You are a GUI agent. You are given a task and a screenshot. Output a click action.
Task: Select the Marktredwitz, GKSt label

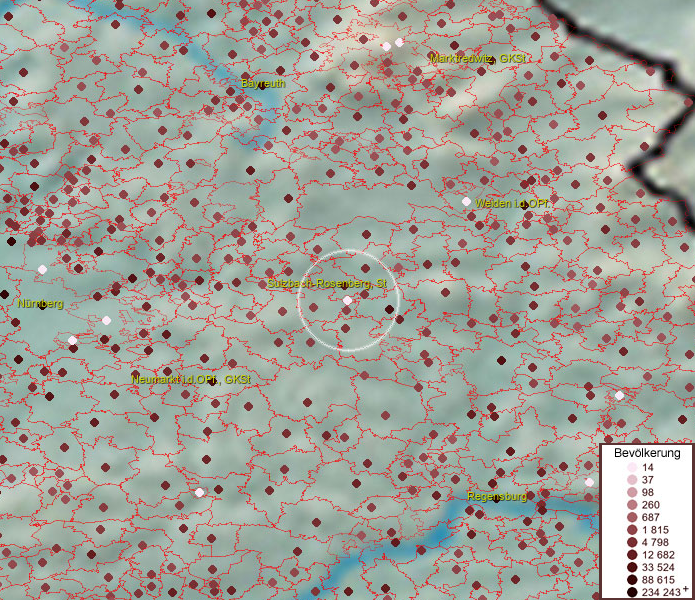point(478,58)
